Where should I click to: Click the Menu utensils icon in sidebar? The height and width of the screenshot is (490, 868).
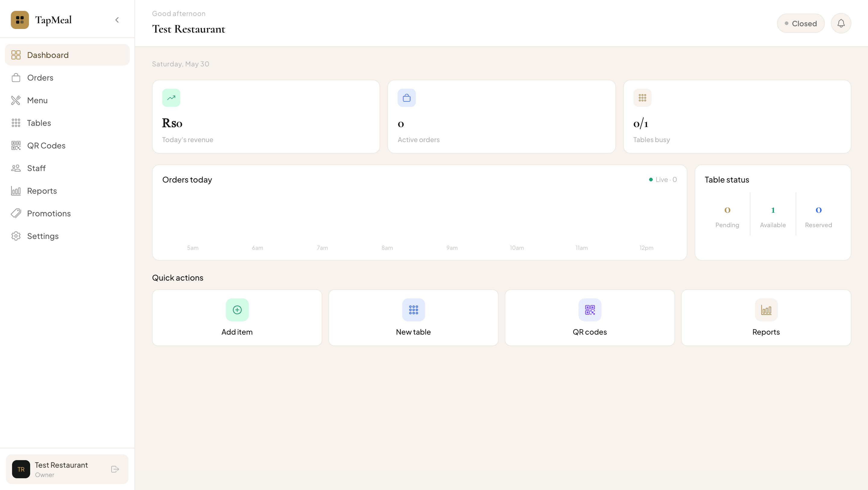point(16,100)
